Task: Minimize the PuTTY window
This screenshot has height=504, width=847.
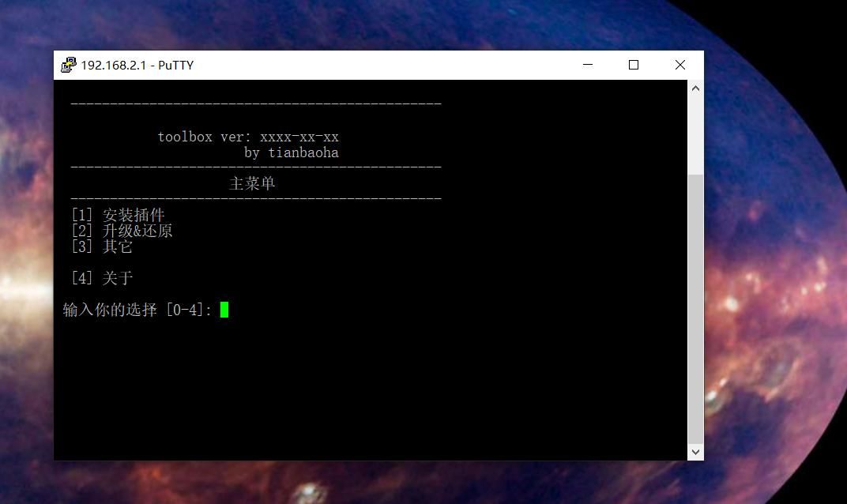Action: tap(588, 65)
